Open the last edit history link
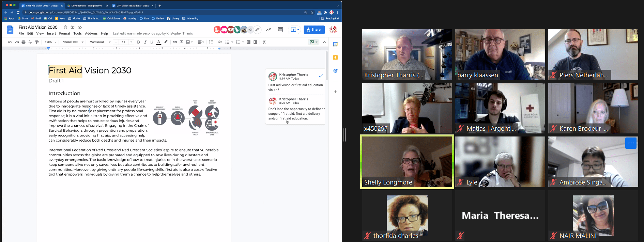The image size is (644, 242). 153,34
